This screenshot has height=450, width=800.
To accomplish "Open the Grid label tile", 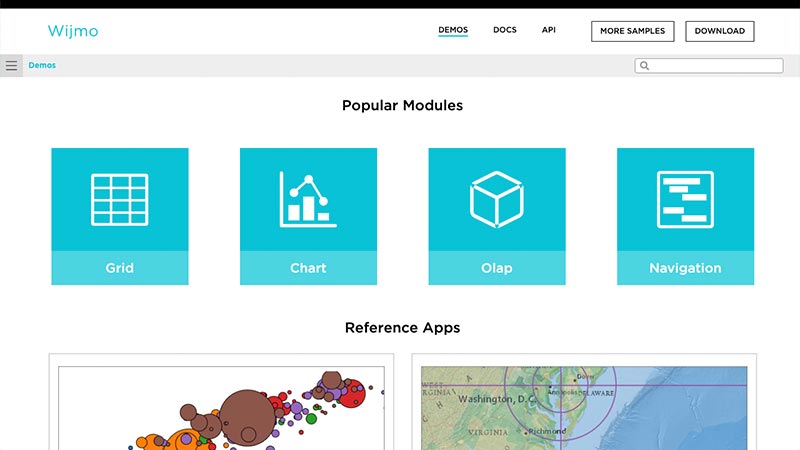I will [120, 268].
